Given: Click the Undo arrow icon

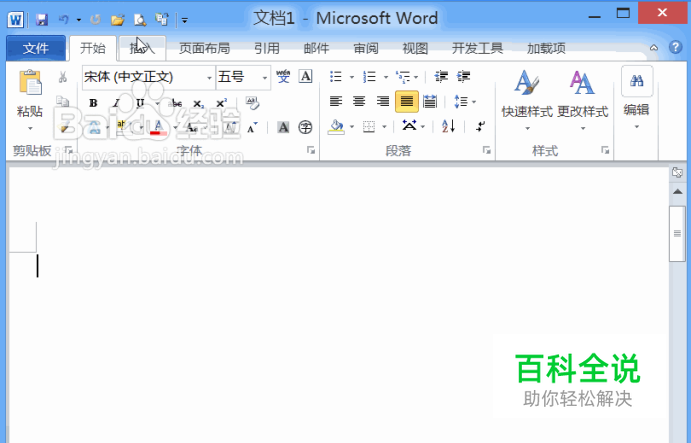Looking at the screenshot, I should pyautogui.click(x=64, y=19).
